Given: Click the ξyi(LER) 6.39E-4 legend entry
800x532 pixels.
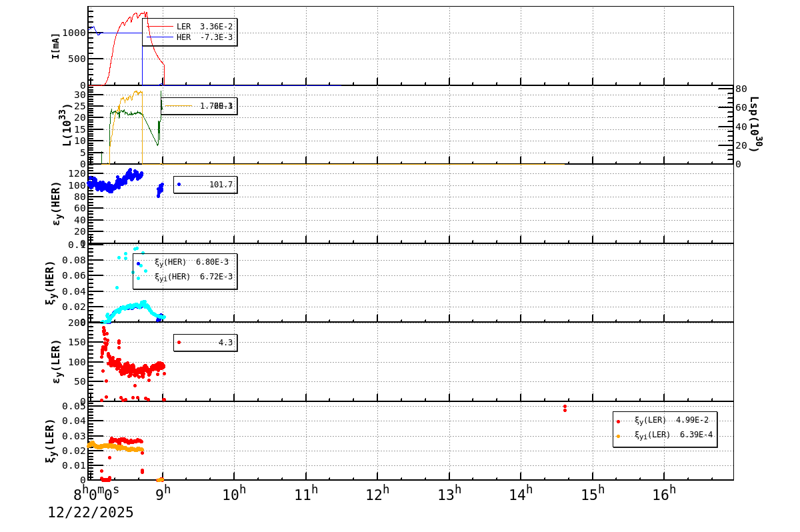Looking at the screenshot, I should [664, 435].
